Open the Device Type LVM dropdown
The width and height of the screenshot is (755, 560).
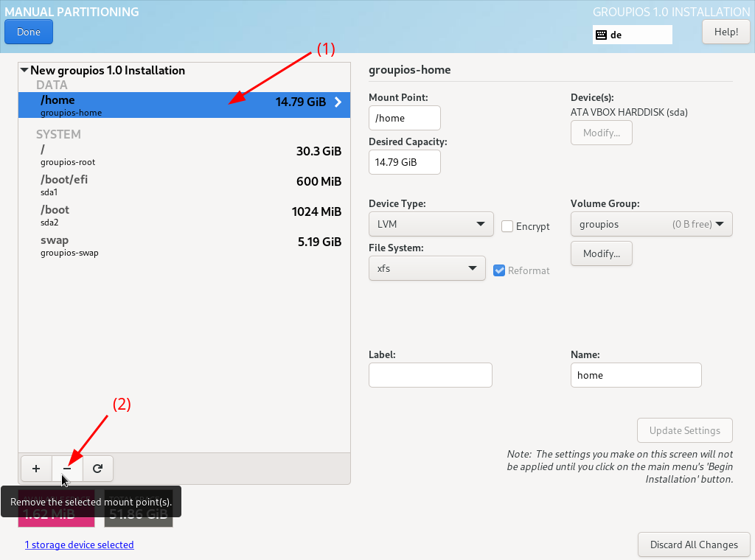(431, 224)
